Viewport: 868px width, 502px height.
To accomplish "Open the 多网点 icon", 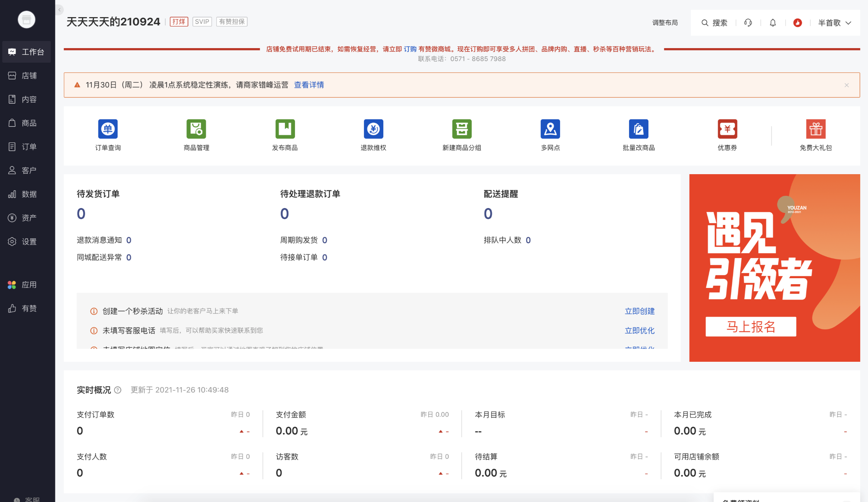I will coord(550,129).
